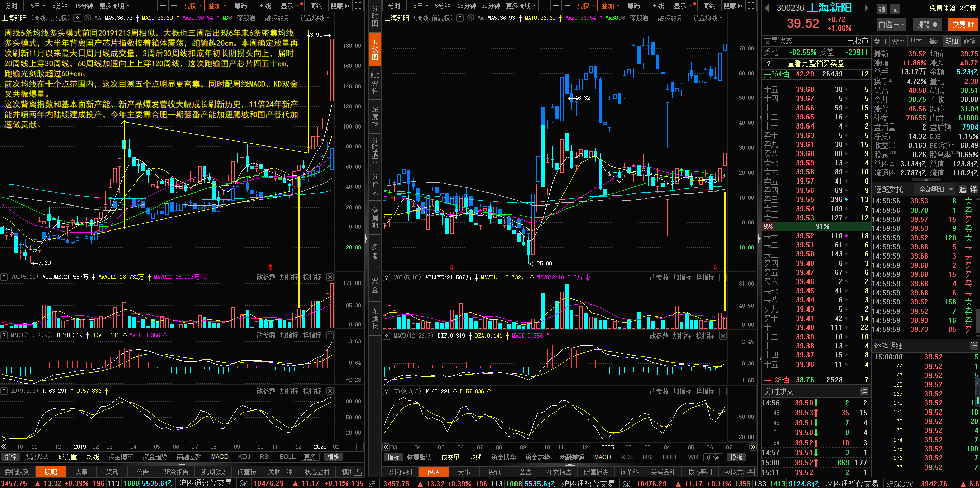Toggle 画线 drawing tools in left chart toolbar
This screenshot has height=488, width=980.
(x=264, y=6)
